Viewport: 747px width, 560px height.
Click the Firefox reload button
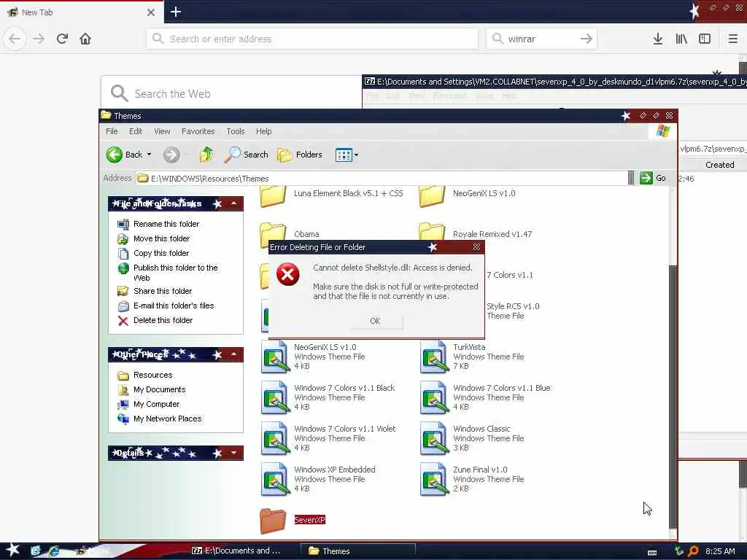point(62,39)
